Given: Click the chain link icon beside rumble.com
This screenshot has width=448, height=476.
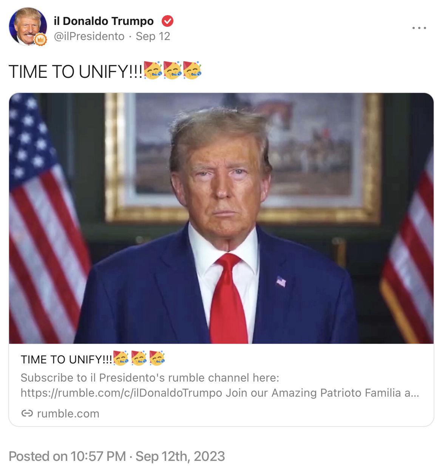Looking at the screenshot, I should pyautogui.click(x=27, y=413).
